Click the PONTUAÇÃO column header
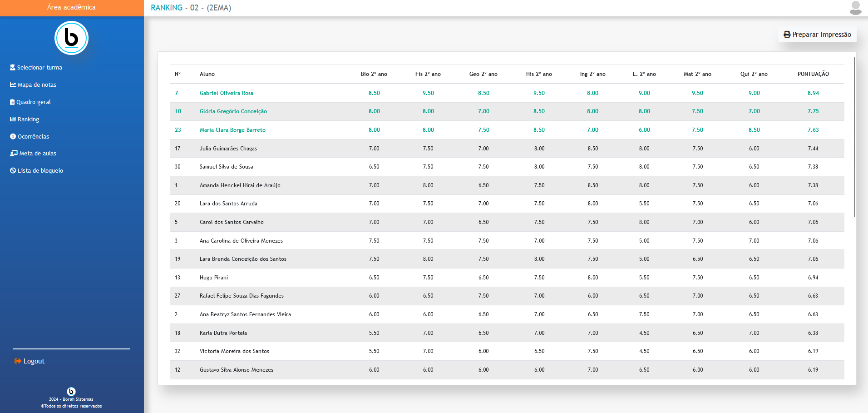This screenshot has width=868, height=413. 813,74
